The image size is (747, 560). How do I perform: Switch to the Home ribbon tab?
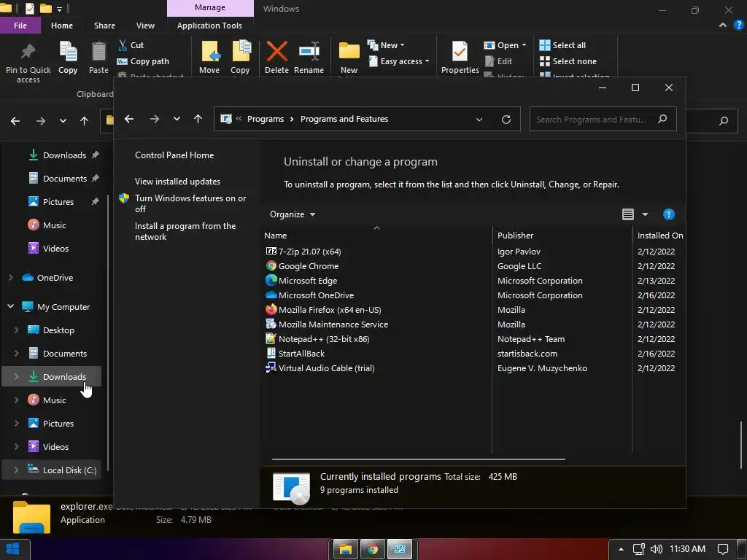click(62, 26)
